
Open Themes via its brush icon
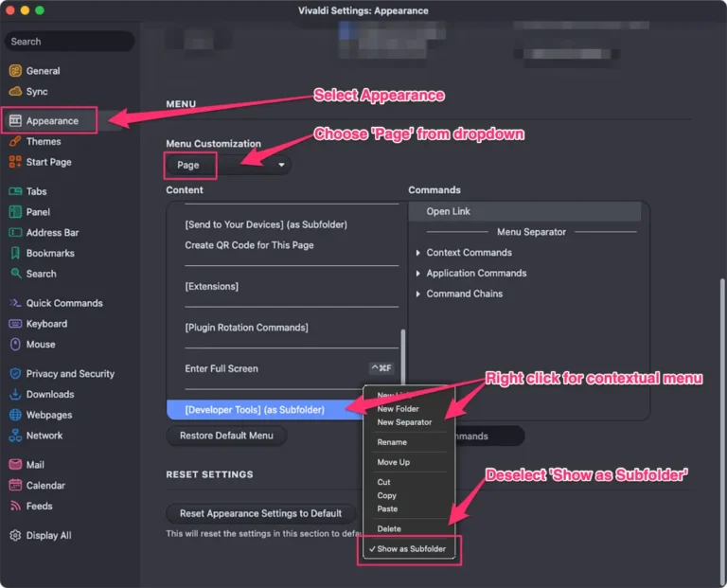15,141
